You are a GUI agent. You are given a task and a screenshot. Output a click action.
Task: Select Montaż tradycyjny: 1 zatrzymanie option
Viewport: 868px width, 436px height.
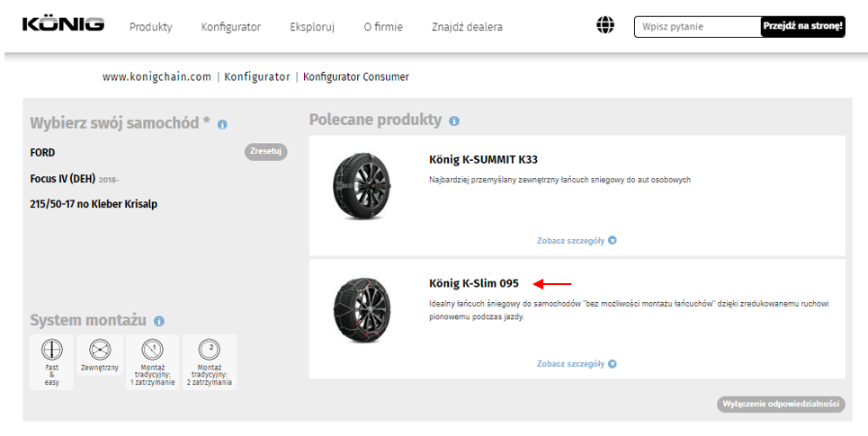pyautogui.click(x=152, y=361)
